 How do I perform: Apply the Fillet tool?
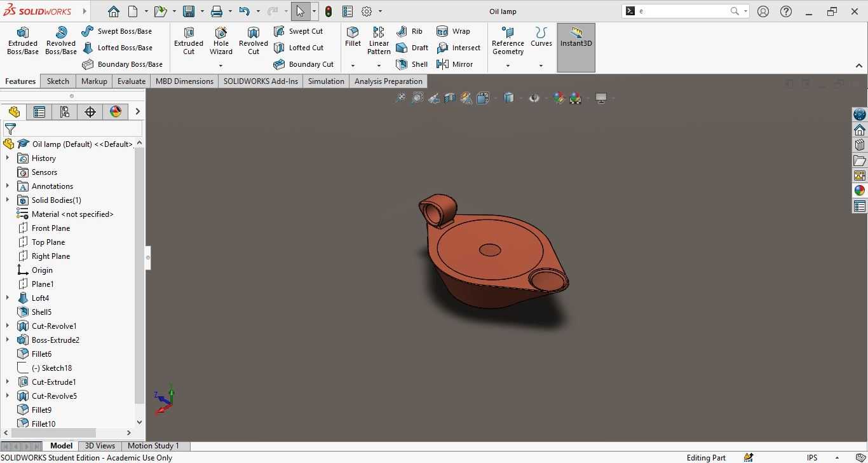coord(353,37)
